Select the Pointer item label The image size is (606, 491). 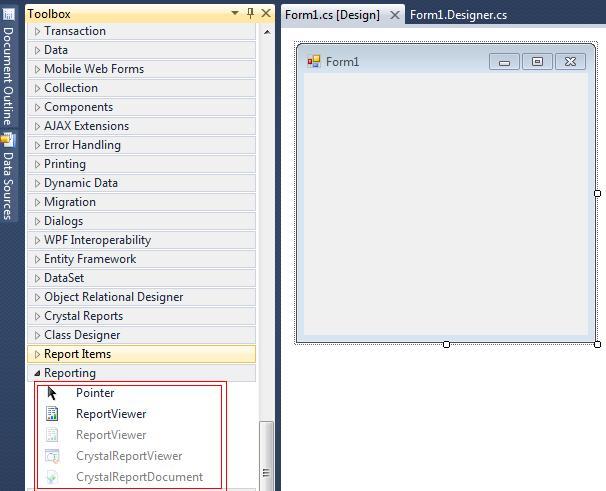pyautogui.click(x=95, y=393)
